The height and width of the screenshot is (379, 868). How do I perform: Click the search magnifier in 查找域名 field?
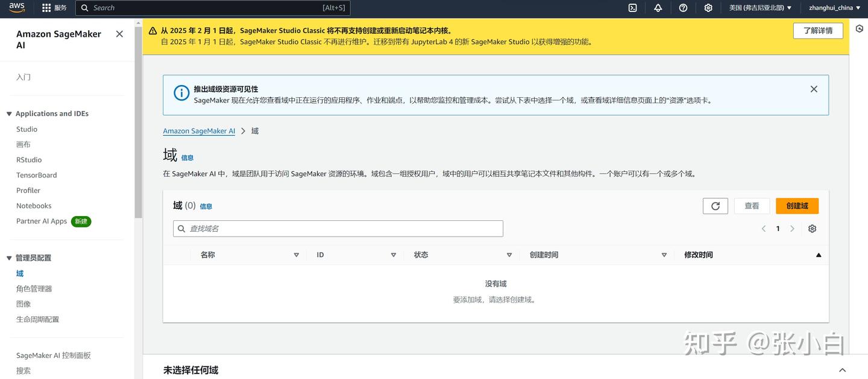(x=181, y=229)
